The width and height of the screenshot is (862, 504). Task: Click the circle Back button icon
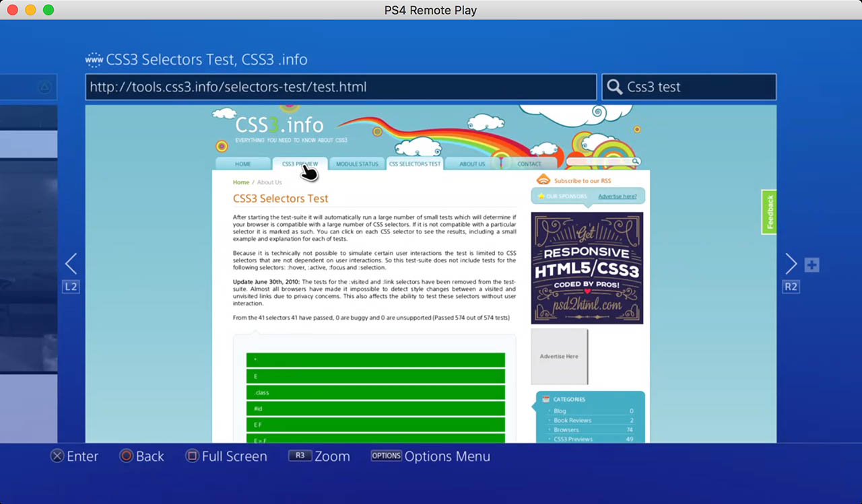126,456
